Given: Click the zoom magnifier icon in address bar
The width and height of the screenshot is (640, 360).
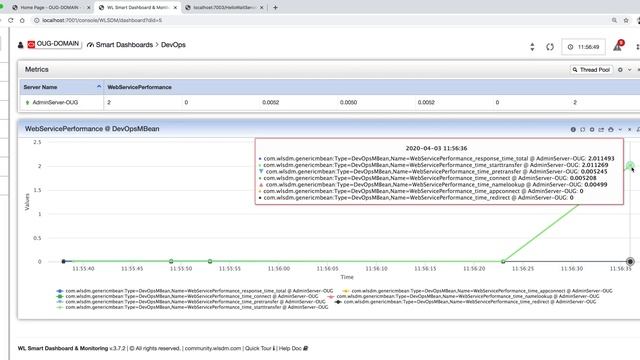Looking at the screenshot, I should click(x=614, y=20).
